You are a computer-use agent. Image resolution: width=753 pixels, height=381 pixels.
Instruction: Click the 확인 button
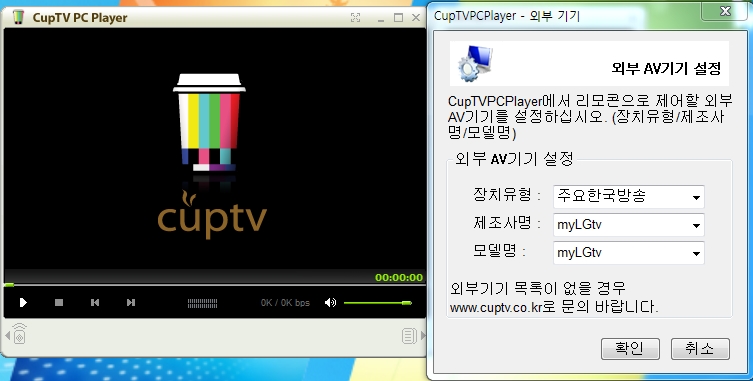pyautogui.click(x=630, y=348)
